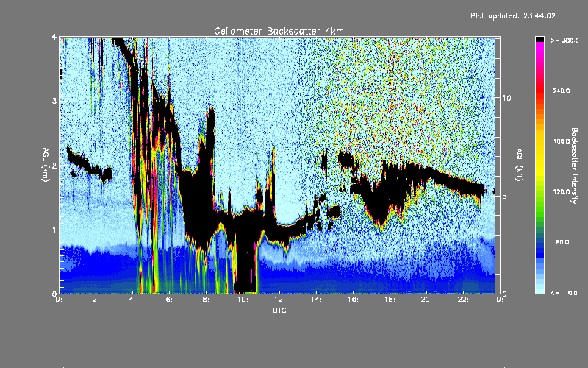The width and height of the screenshot is (588, 368).
Task: Click the '5' tick on kft axis
Action: pos(505,196)
